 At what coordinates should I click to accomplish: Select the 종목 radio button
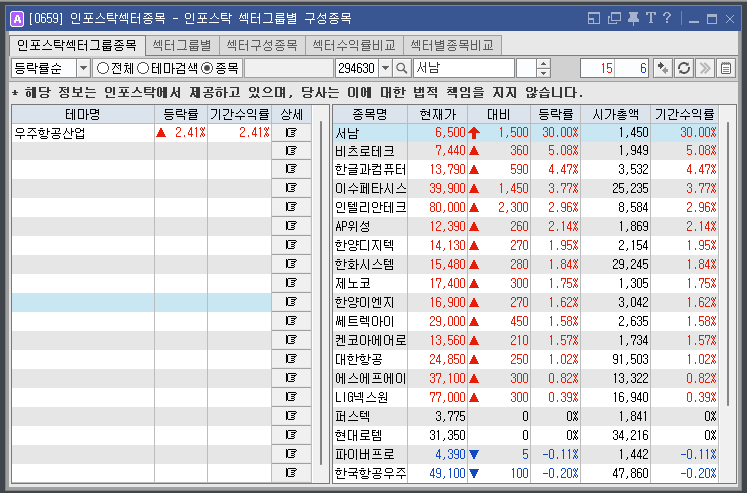pos(207,68)
